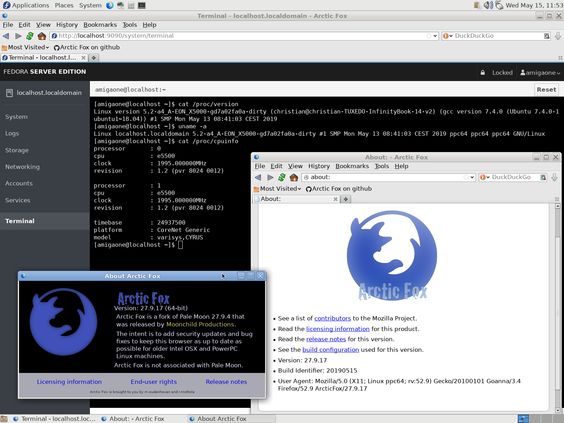Open release notes link on About: page
This screenshot has width=564, height=423.
tap(326, 339)
